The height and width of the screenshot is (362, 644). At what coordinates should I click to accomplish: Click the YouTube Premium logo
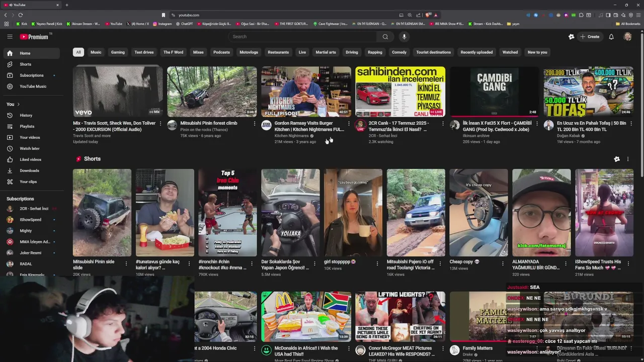[34, 37]
